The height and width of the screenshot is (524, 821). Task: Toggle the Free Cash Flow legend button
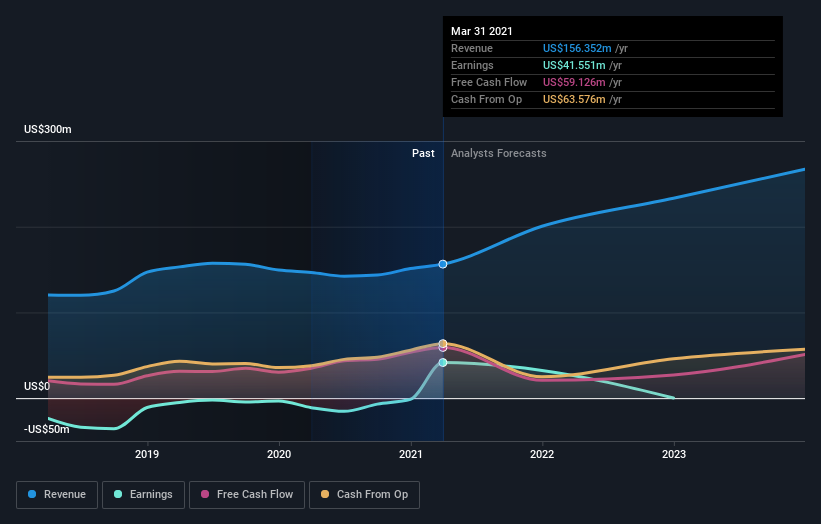point(247,495)
